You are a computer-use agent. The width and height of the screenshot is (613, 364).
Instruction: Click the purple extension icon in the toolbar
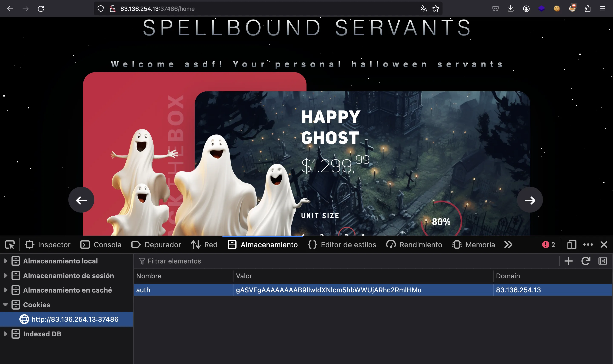[541, 9]
